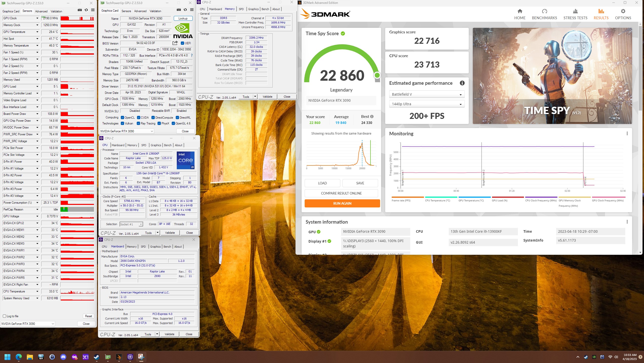Open Windows Start menu
Screen dimensions: 644x363
tap(7, 357)
